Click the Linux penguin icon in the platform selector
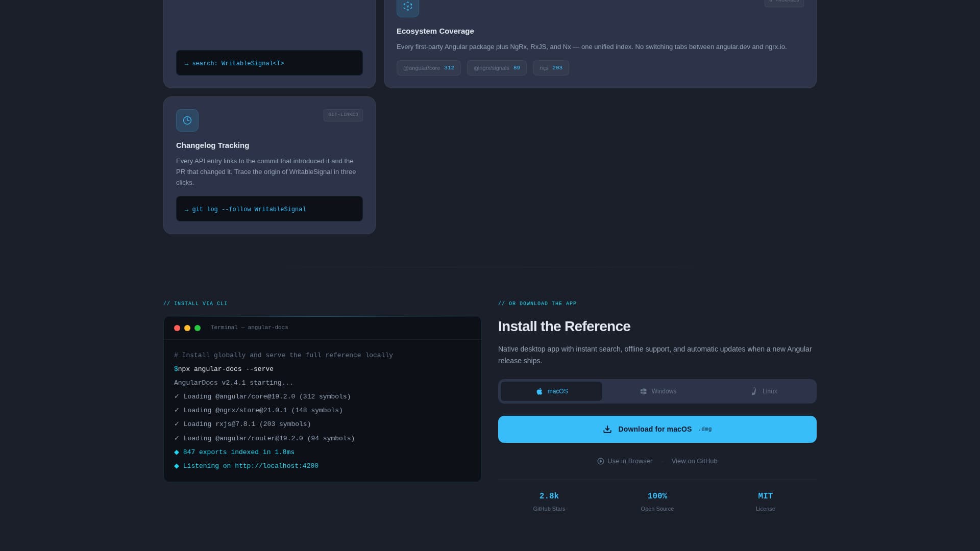The width and height of the screenshot is (980, 551). click(x=753, y=391)
